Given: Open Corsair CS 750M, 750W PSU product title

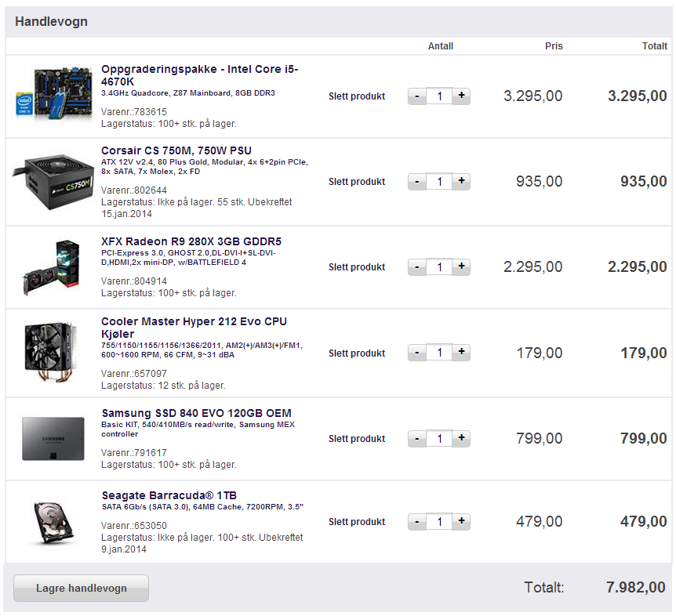Looking at the screenshot, I should point(176,150).
